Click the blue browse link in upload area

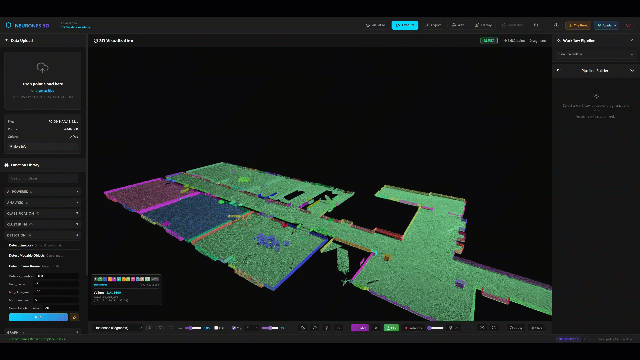[44, 91]
